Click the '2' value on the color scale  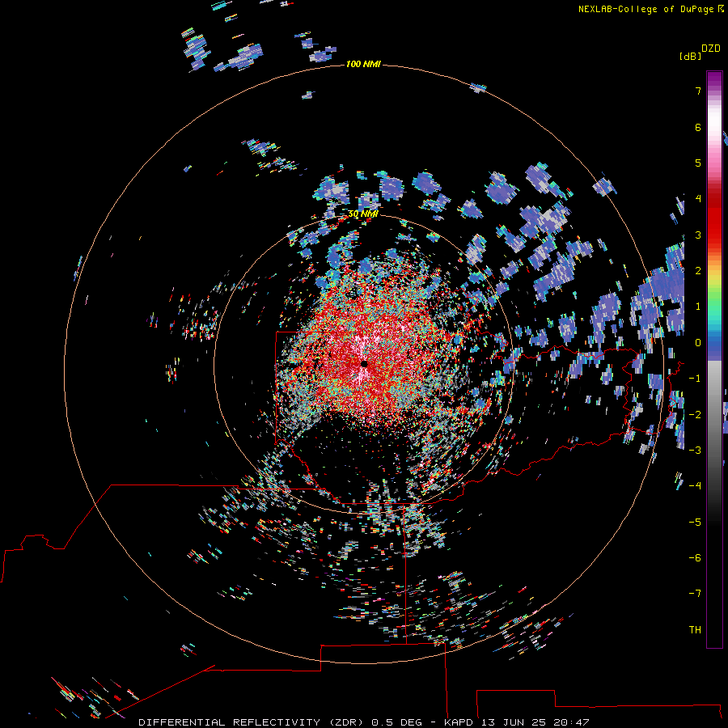point(698,271)
